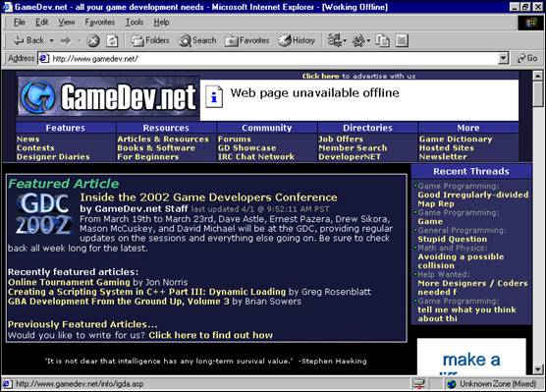The width and height of the screenshot is (546, 392).
Task: Open 'Avoiding a possible collision' thread
Action: pyautogui.click(x=461, y=261)
